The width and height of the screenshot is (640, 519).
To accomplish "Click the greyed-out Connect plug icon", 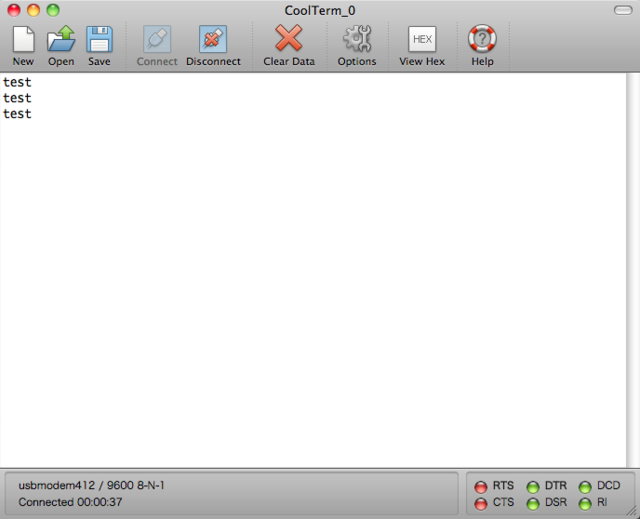I will tap(157, 39).
